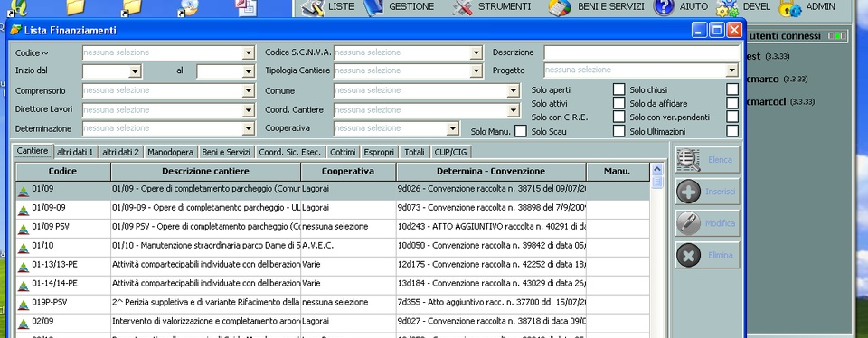The width and height of the screenshot is (868, 338).
Task: Switch to the Manodopera tab
Action: point(171,152)
